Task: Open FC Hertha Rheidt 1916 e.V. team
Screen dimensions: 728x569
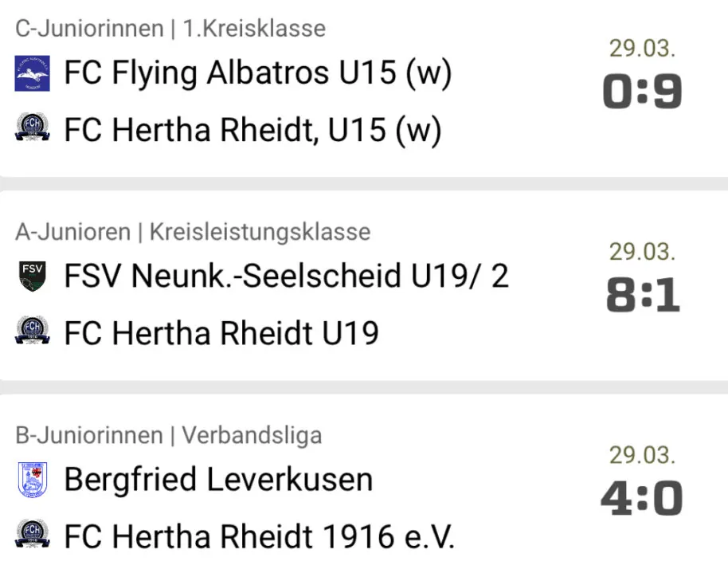Action: [x=259, y=536]
